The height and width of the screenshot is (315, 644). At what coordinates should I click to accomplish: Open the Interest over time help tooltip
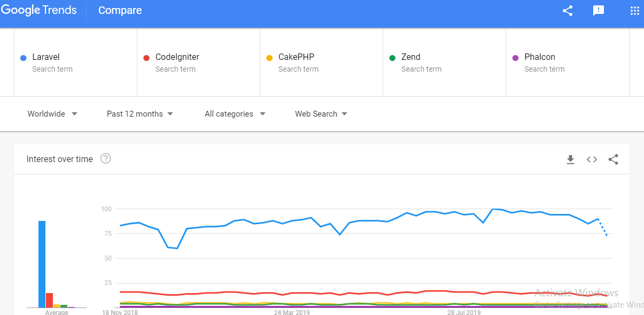tap(105, 158)
